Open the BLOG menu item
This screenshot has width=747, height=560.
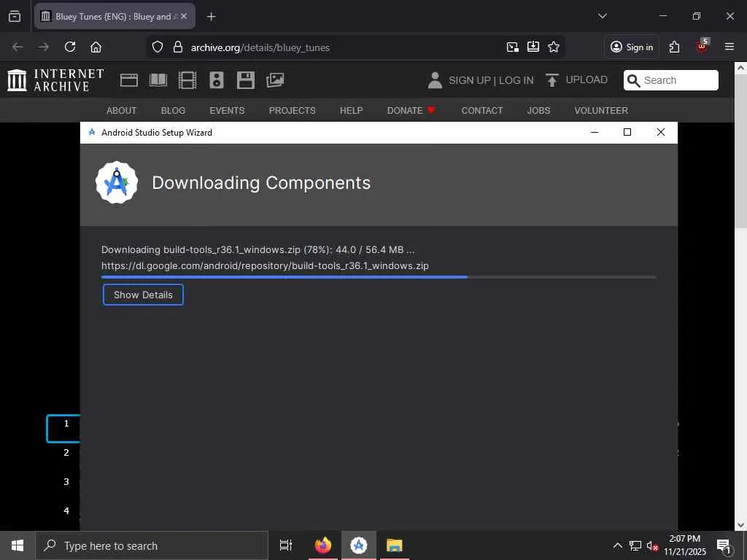coord(173,111)
